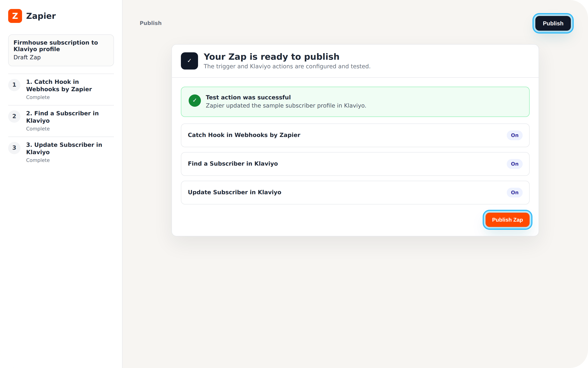Open Update Subscriber in Klaviyo row

[355, 193]
